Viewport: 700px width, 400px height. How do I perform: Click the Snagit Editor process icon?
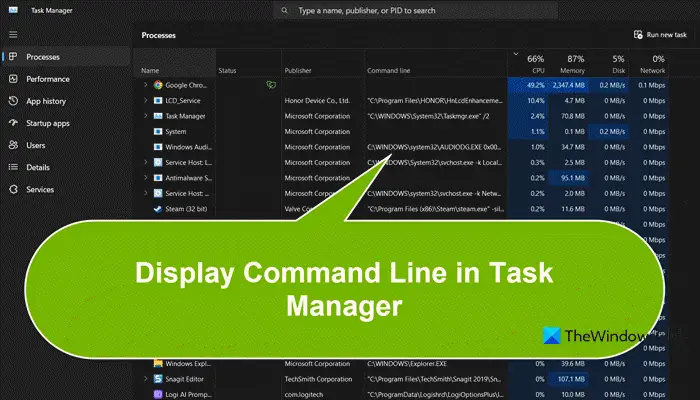pos(158,379)
